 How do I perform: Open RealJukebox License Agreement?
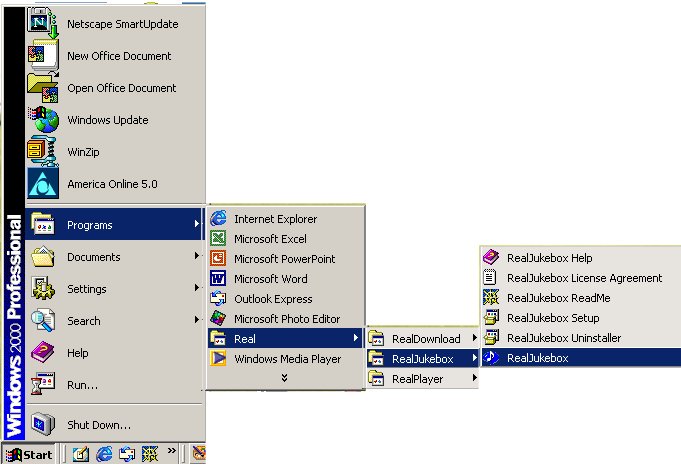584,278
